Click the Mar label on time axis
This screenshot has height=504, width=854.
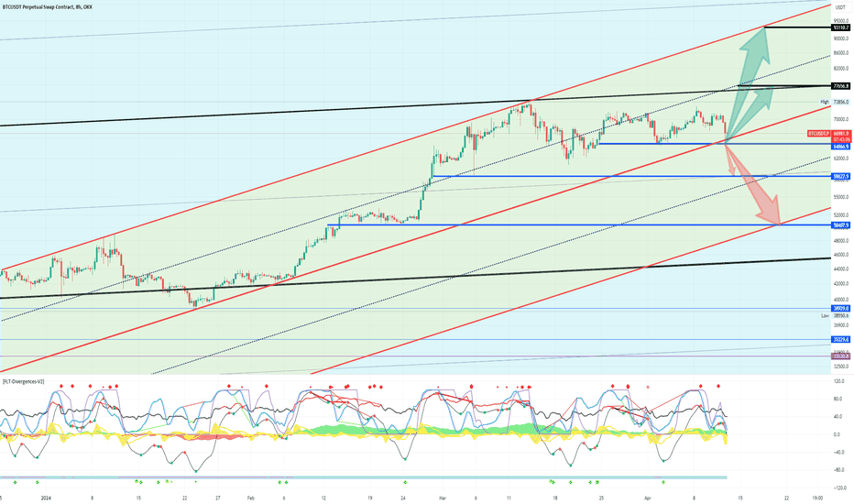[x=443, y=498]
